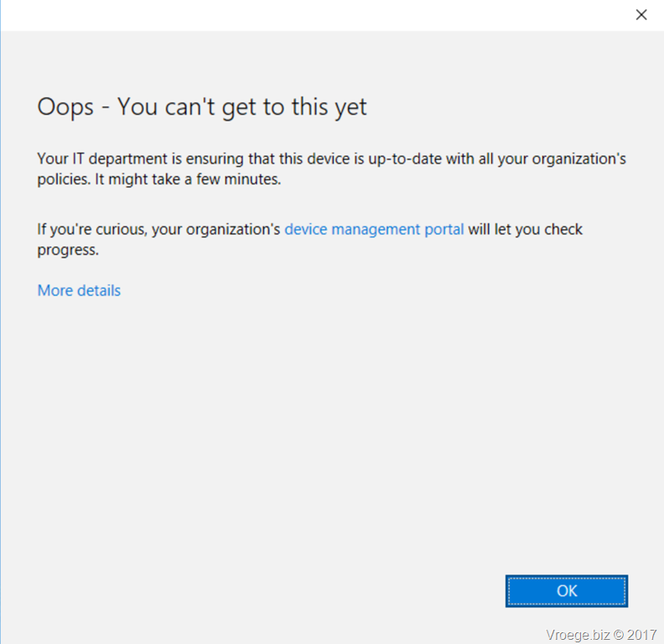Click the OK button
Screen dimensions: 664x644
(x=566, y=590)
